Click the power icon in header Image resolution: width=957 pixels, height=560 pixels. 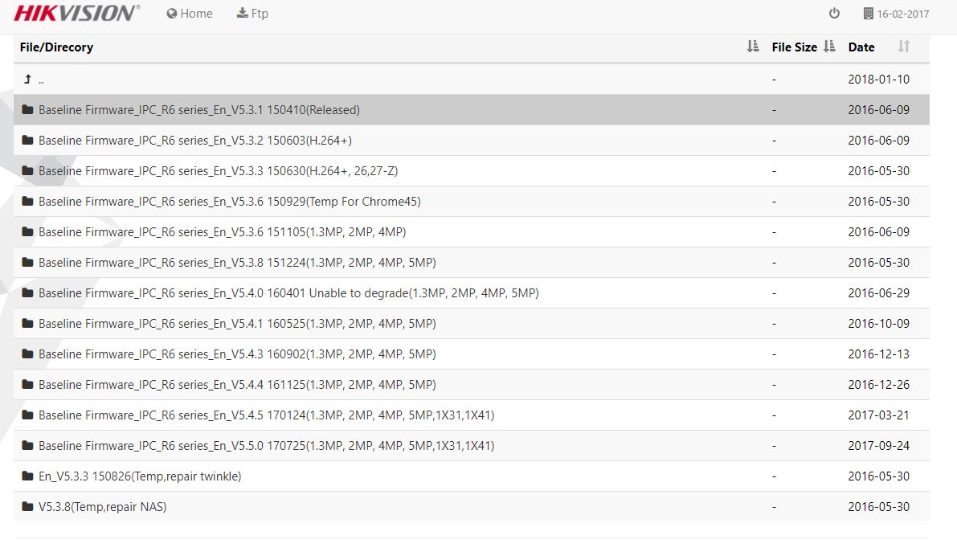834,14
